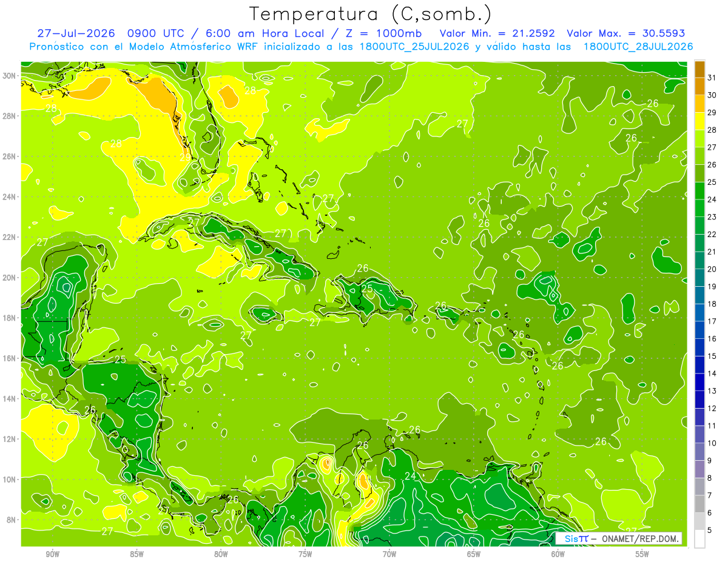Click legend label "17"

[712, 321]
